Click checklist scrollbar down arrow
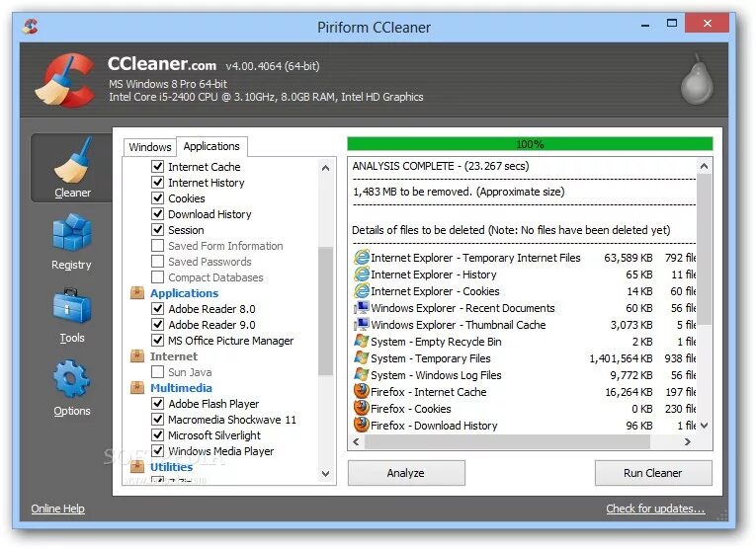 [325, 473]
